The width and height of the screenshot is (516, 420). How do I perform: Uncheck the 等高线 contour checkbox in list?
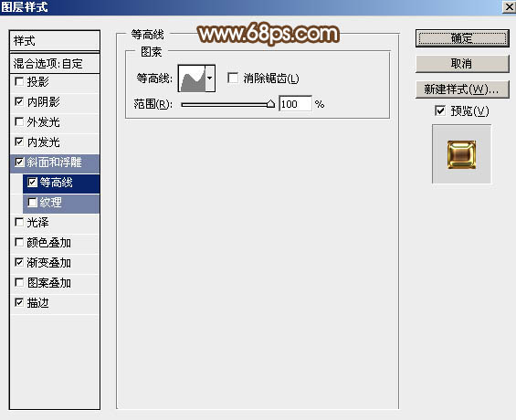[32, 182]
